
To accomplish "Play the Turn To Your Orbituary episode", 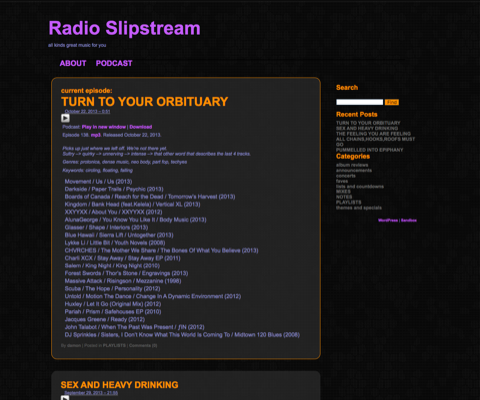I will coord(65,118).
